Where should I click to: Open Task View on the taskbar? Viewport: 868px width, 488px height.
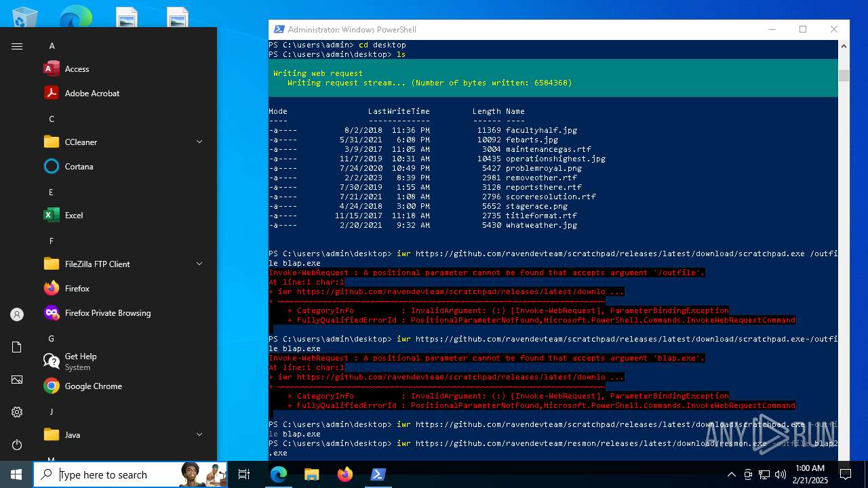coord(244,474)
